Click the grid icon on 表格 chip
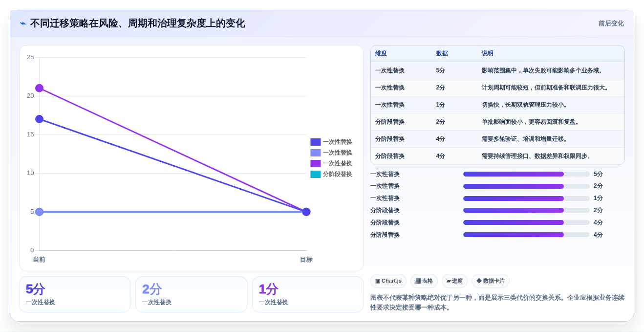 coord(418,281)
